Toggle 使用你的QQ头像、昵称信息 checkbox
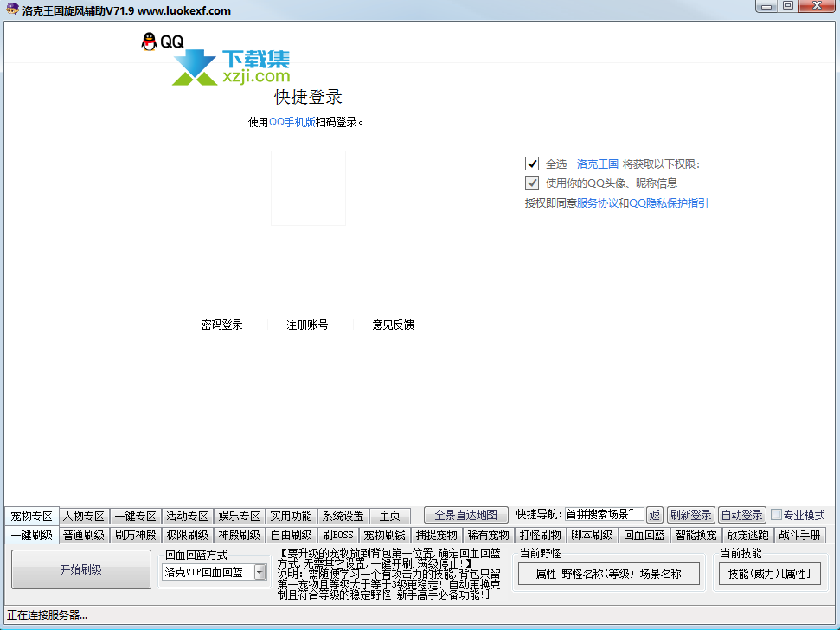Screen dimensions: 840x630 click(531, 183)
